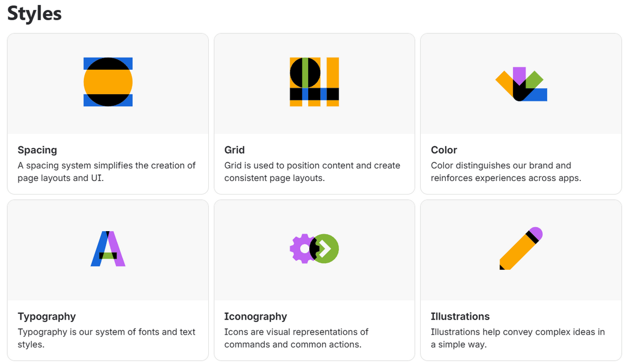628x364 pixels.
Task: Open the Spacing card title link
Action: click(x=37, y=150)
